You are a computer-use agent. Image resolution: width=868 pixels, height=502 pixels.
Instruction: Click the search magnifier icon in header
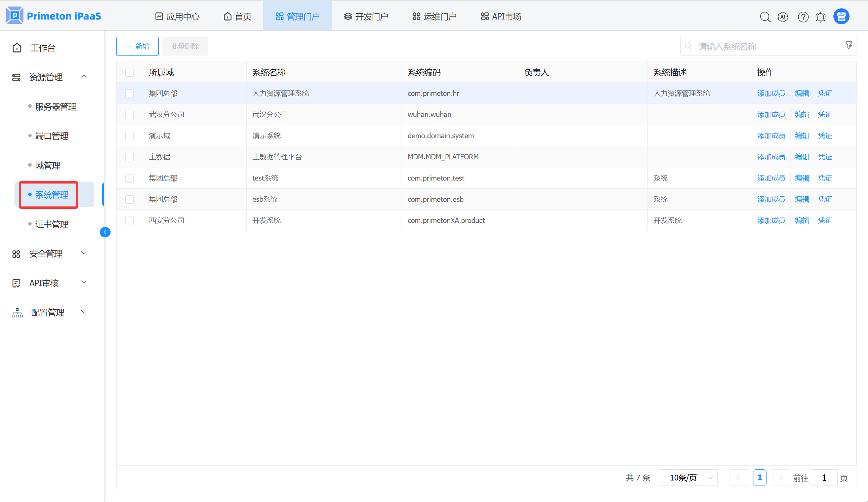click(765, 16)
